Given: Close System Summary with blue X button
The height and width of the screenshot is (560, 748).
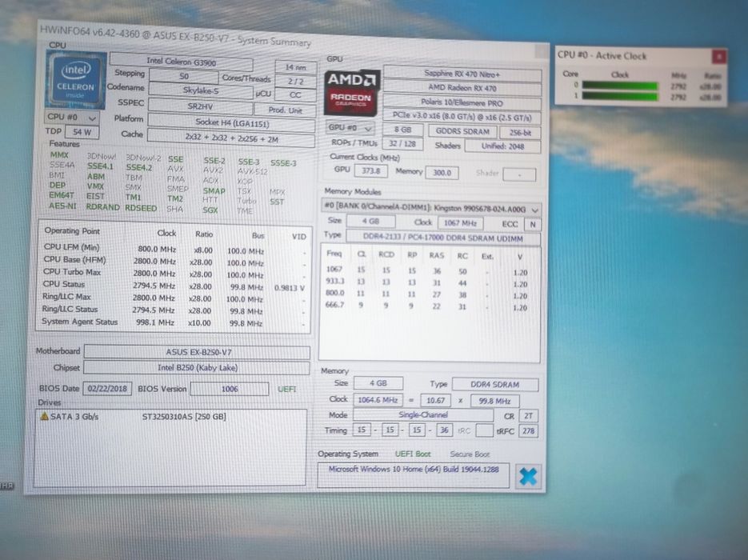Looking at the screenshot, I should [x=528, y=476].
